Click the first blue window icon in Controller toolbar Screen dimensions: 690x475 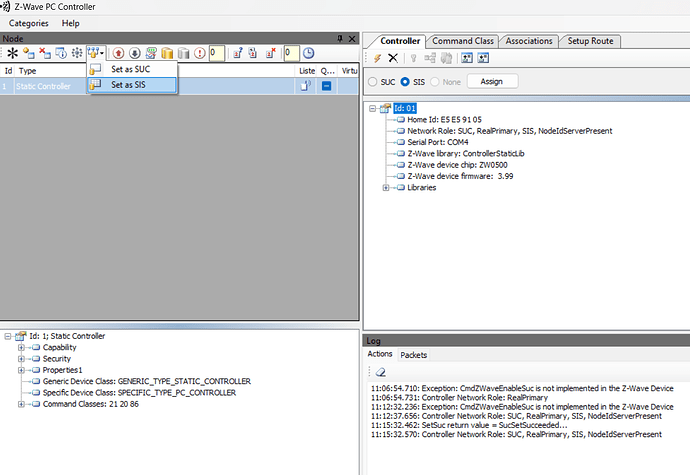(467, 58)
